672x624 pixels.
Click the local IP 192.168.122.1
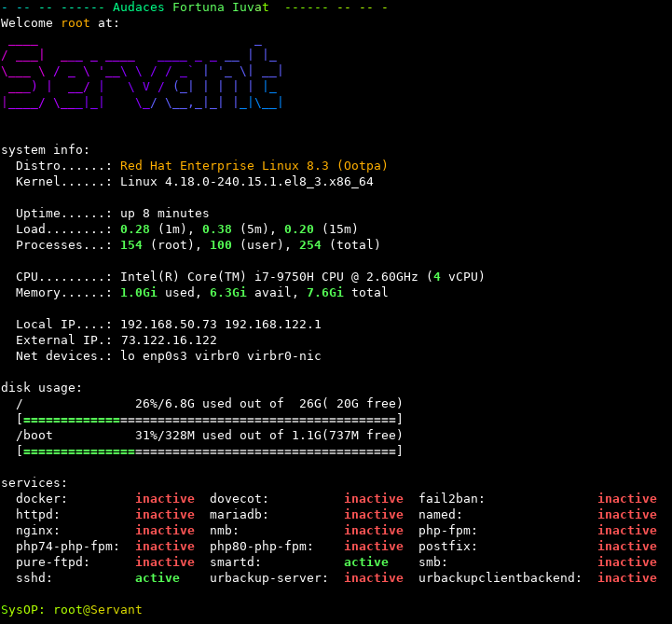click(x=272, y=325)
